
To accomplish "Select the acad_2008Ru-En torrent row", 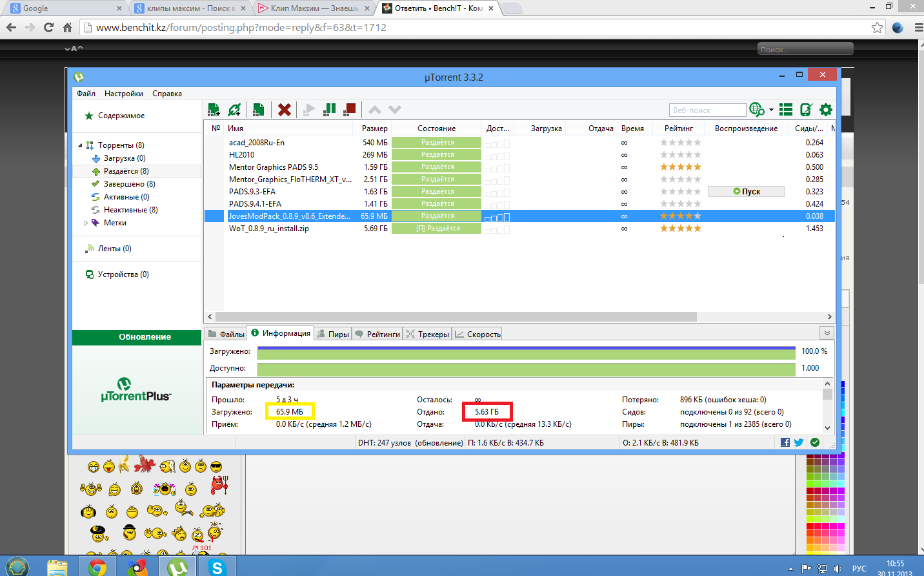I will pos(519,143).
